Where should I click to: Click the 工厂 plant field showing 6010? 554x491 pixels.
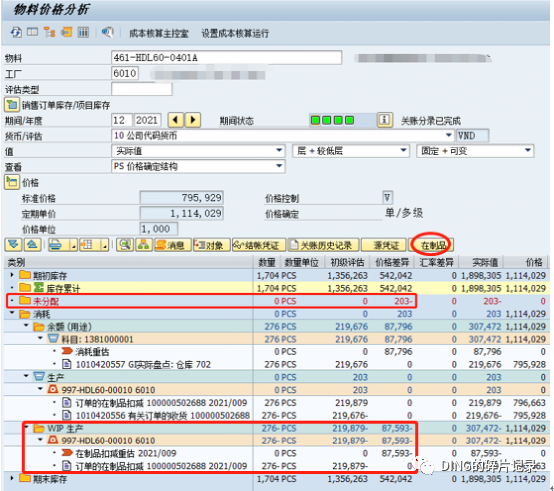tap(125, 73)
